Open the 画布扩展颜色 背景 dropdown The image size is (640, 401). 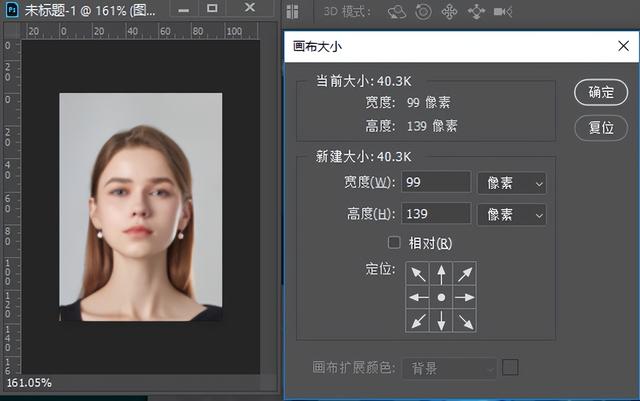click(450, 368)
